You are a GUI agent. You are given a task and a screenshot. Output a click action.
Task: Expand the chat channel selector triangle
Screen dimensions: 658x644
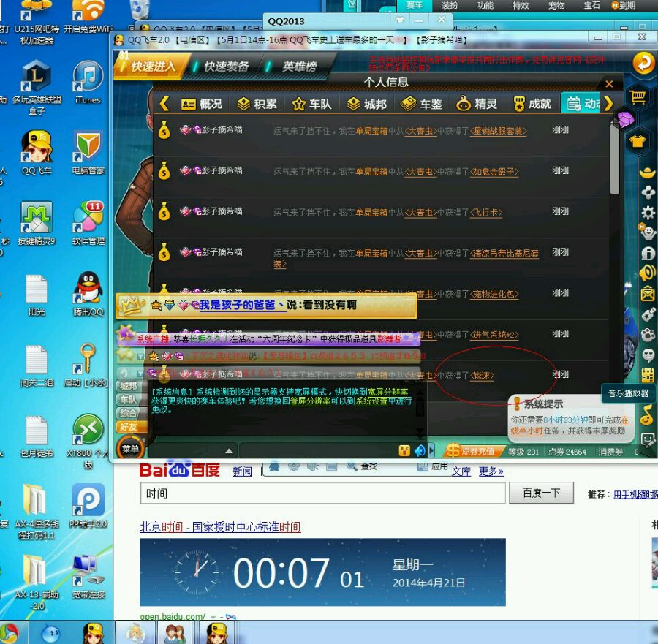(x=229, y=451)
